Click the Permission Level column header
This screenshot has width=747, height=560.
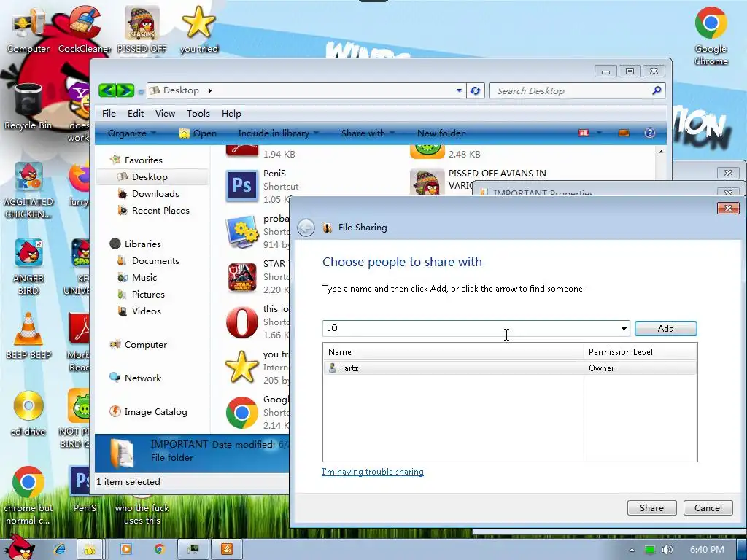[x=640, y=352]
